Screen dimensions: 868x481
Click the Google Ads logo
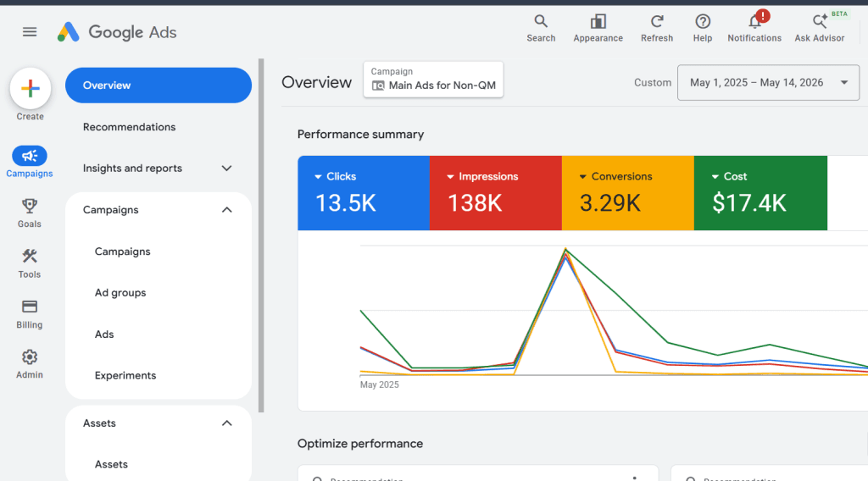117,32
